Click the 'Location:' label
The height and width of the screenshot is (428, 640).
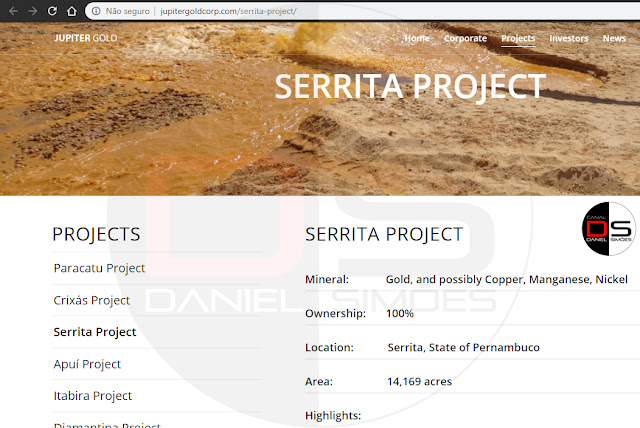pos(329,348)
